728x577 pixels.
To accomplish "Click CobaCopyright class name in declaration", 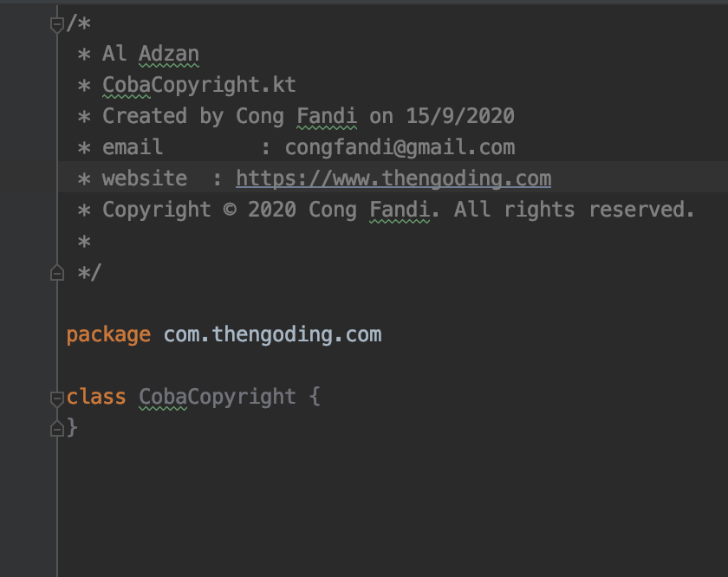I will (x=218, y=398).
